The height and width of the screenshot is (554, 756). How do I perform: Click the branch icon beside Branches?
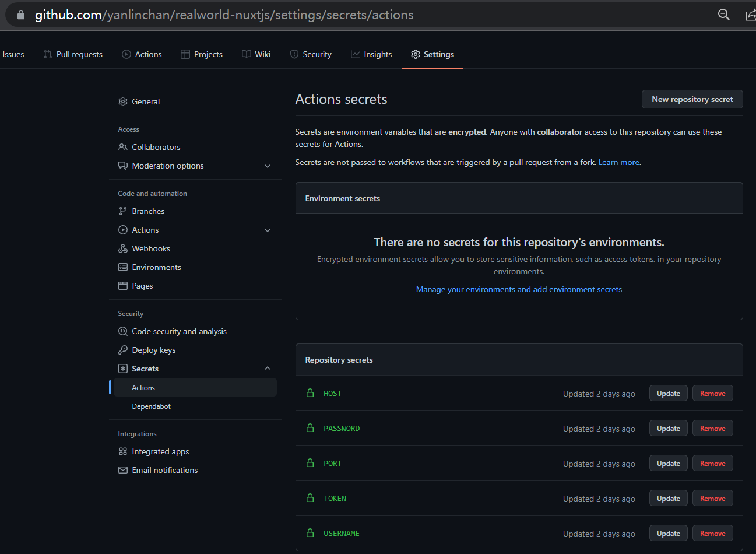(123, 211)
